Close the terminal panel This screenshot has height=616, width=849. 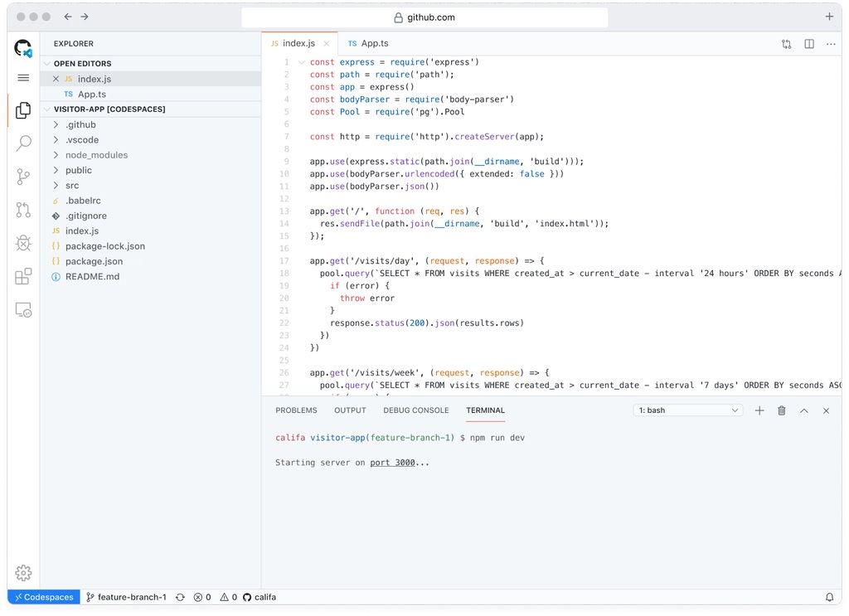coord(827,411)
